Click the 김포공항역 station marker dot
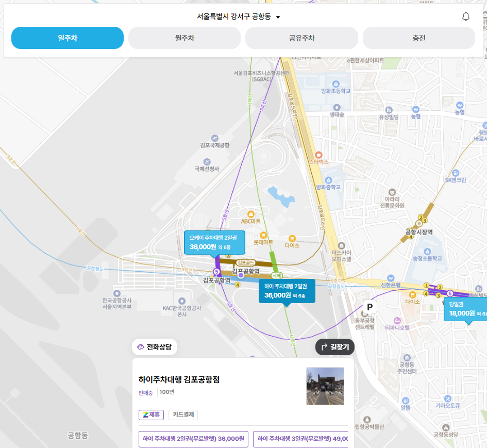This screenshot has width=487, height=448. pos(241,275)
